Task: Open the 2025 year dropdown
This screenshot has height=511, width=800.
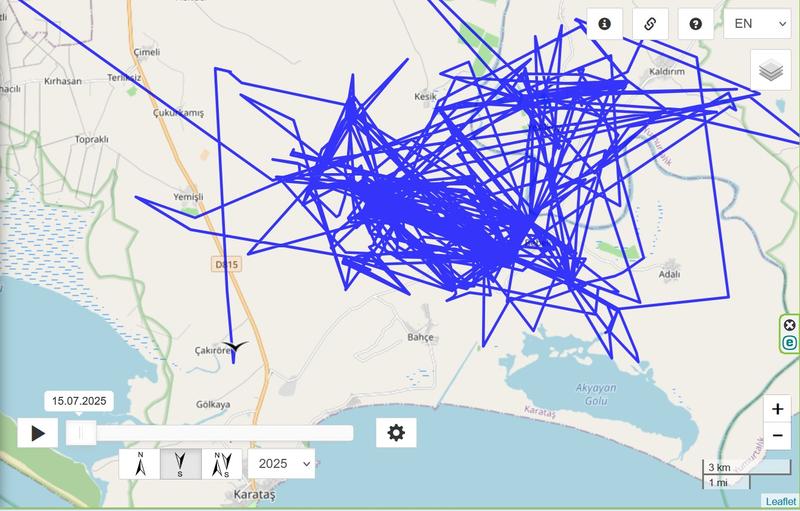Action: [x=281, y=464]
